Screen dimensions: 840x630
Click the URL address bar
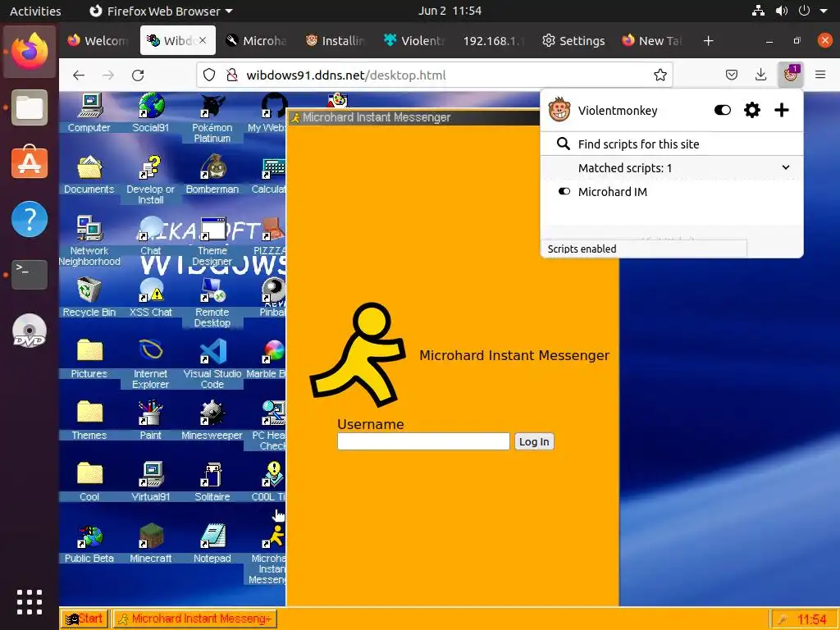434,75
